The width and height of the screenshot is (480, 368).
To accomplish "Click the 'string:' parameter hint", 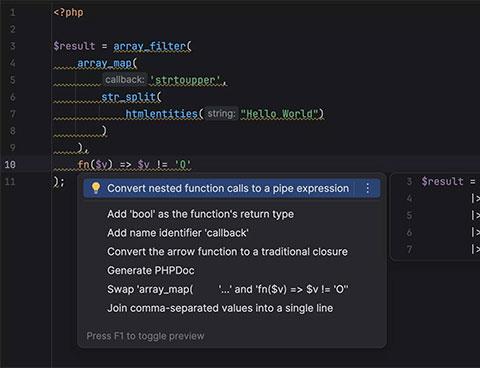I will pos(221,114).
